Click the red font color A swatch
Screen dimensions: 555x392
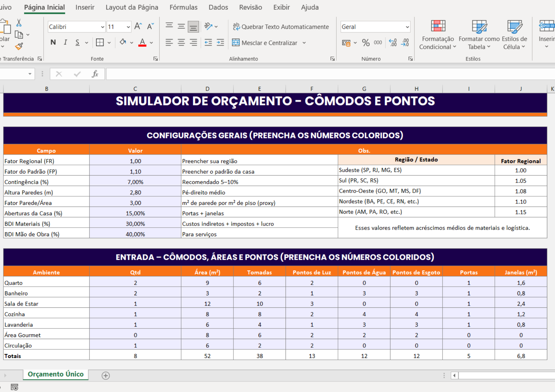pyautogui.click(x=142, y=42)
